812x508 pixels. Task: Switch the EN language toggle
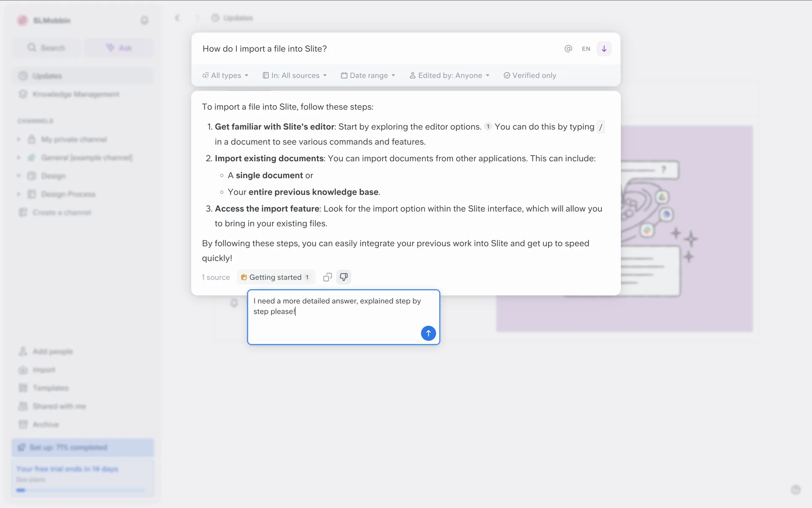[x=586, y=49]
